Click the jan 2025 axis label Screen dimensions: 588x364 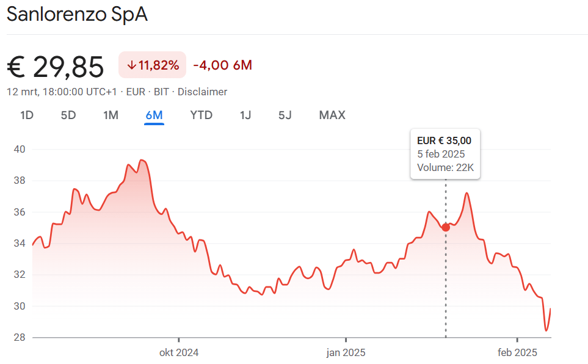click(346, 352)
